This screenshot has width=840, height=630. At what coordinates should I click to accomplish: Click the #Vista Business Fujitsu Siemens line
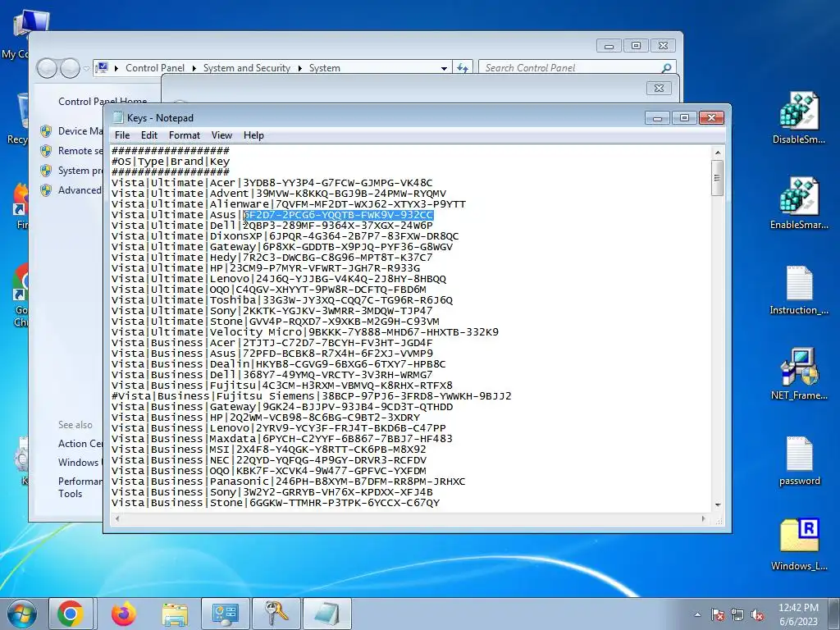coord(311,396)
